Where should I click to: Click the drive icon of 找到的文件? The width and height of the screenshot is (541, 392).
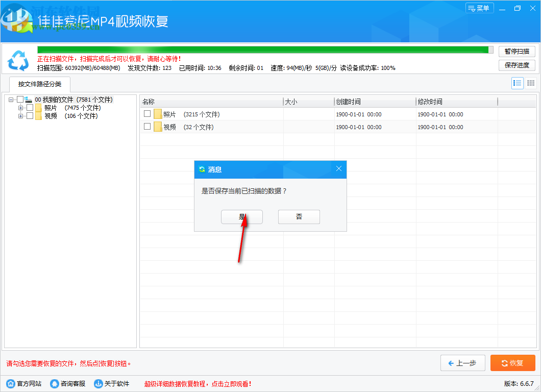click(28, 100)
